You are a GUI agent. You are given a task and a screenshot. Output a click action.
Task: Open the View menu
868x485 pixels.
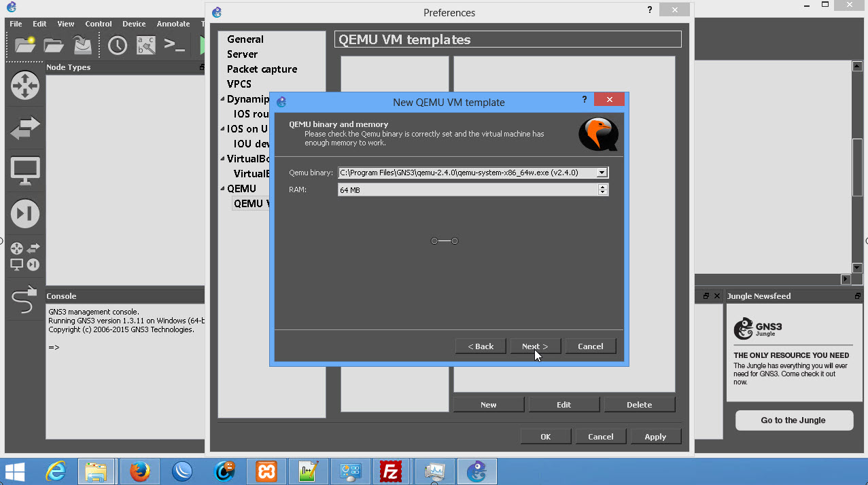coord(66,24)
